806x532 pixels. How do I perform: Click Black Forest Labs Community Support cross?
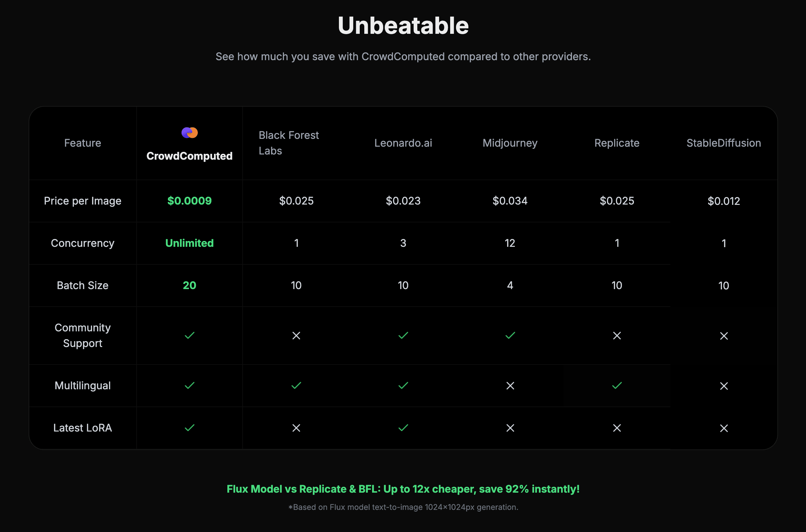296,336
